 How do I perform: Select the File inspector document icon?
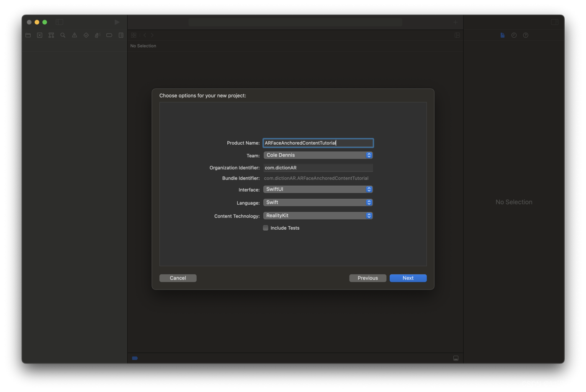pyautogui.click(x=502, y=35)
